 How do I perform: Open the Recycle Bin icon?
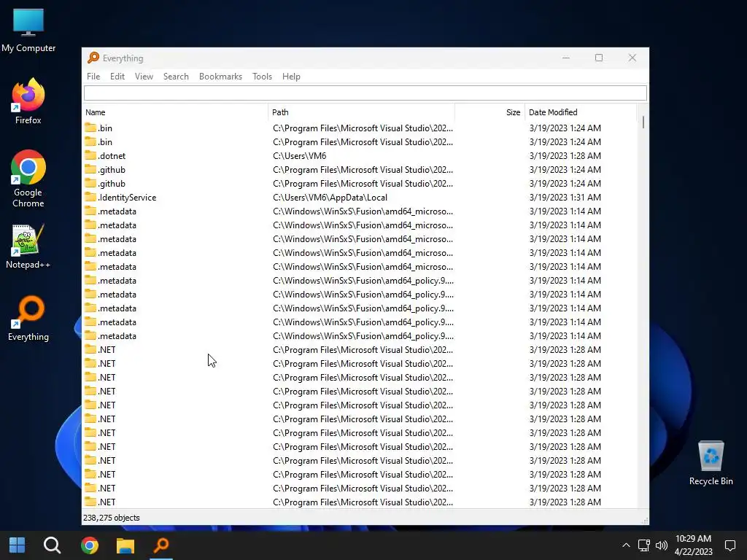click(711, 463)
